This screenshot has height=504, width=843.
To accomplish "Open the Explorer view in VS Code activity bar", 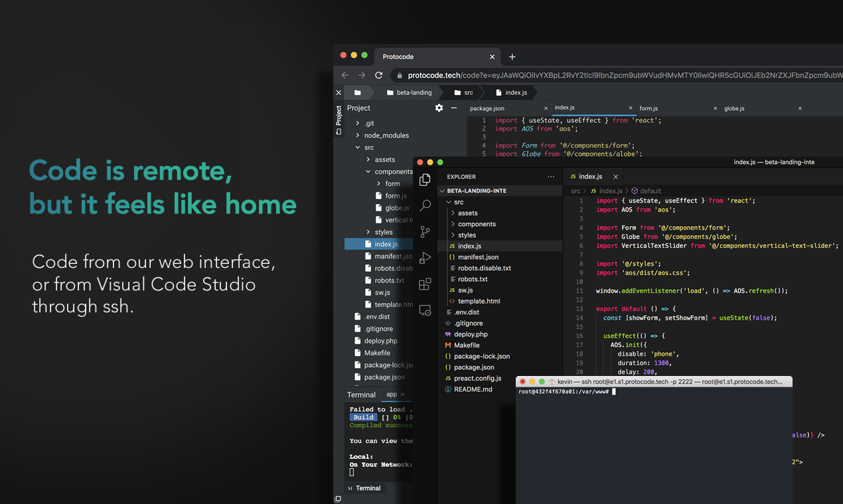I will pyautogui.click(x=425, y=180).
